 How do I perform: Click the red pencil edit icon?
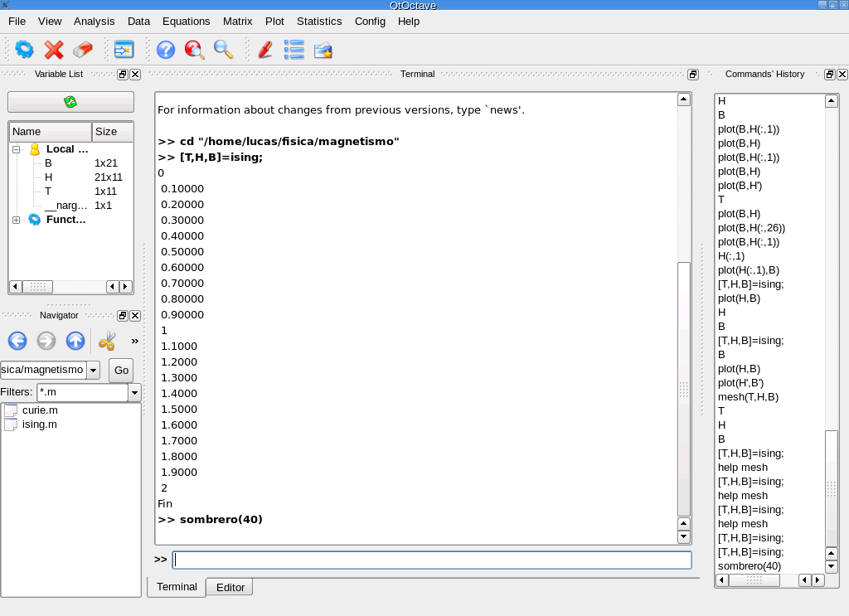tap(265, 50)
